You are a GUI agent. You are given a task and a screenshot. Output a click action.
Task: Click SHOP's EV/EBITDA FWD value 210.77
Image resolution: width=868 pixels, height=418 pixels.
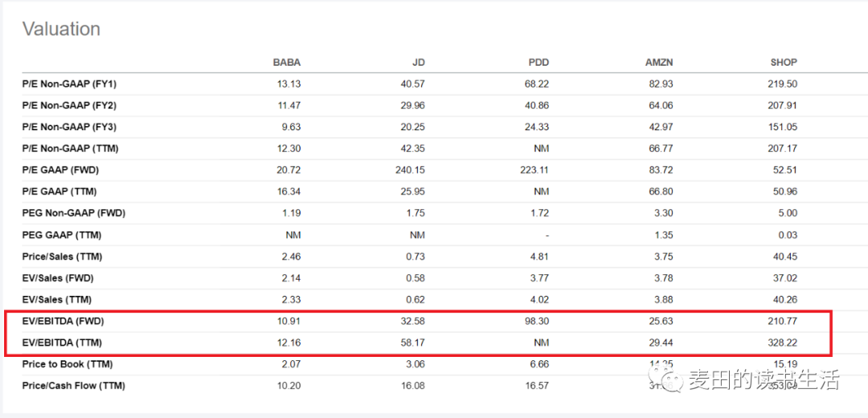pyautogui.click(x=784, y=321)
